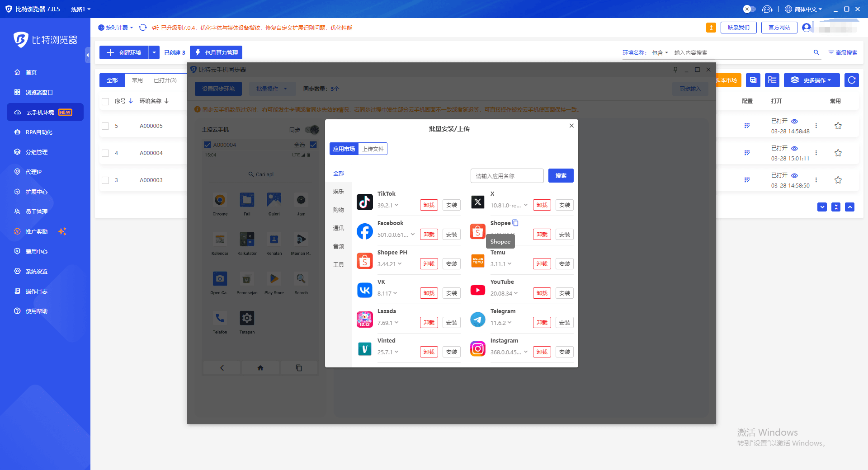Click the Telegram app icon
The image size is (868, 470).
click(x=478, y=320)
